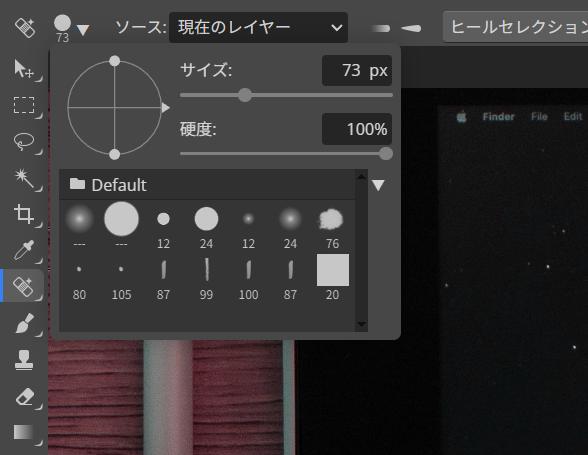Screen dimensions: 588x455
Task: Click the Apple logo in the image
Action: pyautogui.click(x=462, y=117)
